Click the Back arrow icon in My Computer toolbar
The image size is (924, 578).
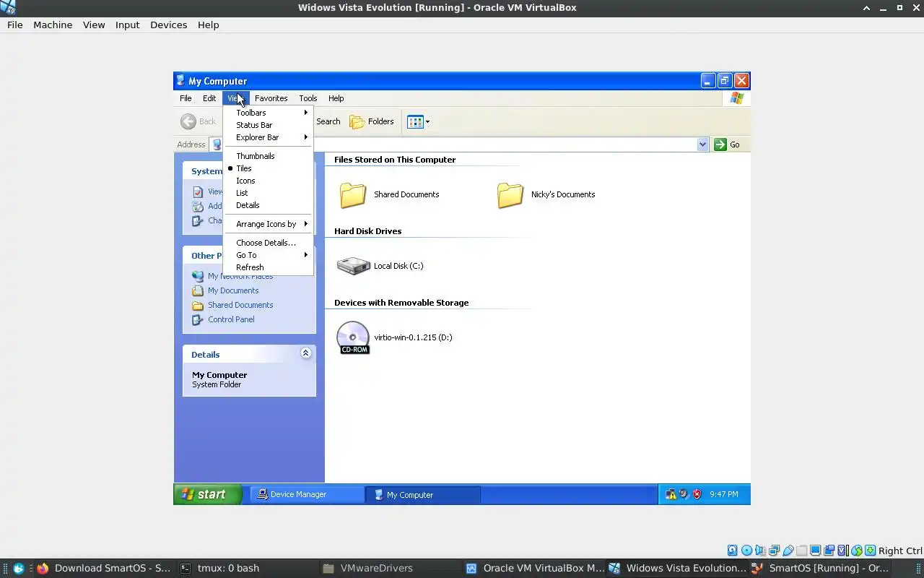[x=188, y=121]
